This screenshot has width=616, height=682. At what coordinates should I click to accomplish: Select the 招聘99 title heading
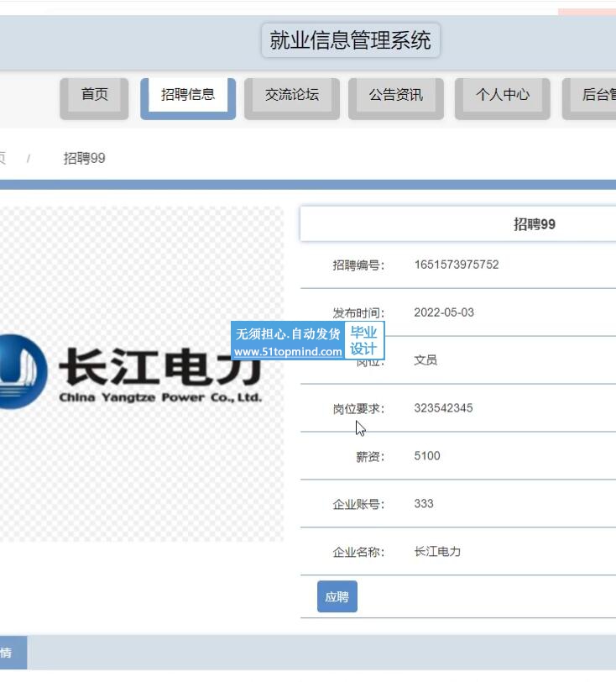[x=535, y=224]
